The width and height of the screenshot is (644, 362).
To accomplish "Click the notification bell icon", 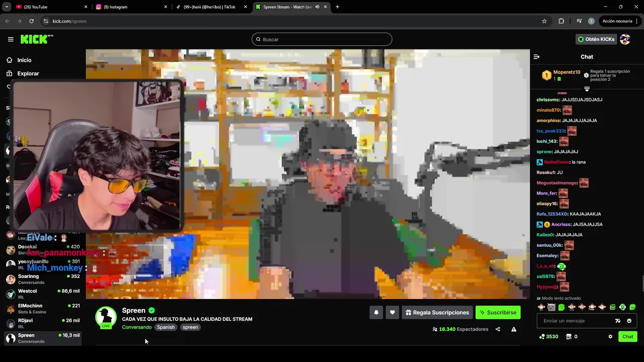I will point(376,312).
